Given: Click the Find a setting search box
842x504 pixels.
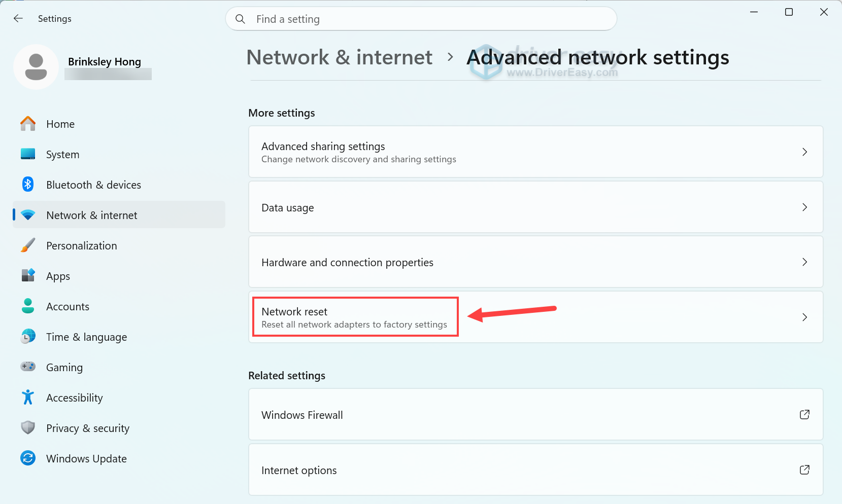Looking at the screenshot, I should (421, 19).
